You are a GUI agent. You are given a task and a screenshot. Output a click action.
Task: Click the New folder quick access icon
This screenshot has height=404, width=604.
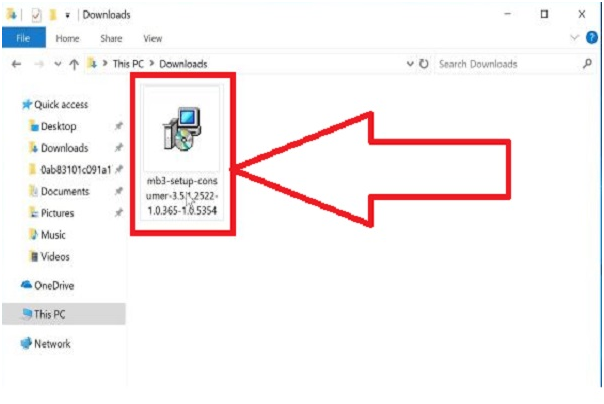point(53,15)
